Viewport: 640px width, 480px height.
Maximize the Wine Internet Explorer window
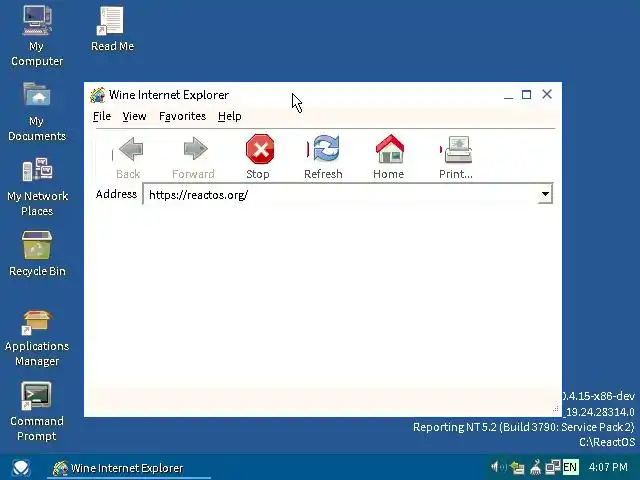(527, 95)
